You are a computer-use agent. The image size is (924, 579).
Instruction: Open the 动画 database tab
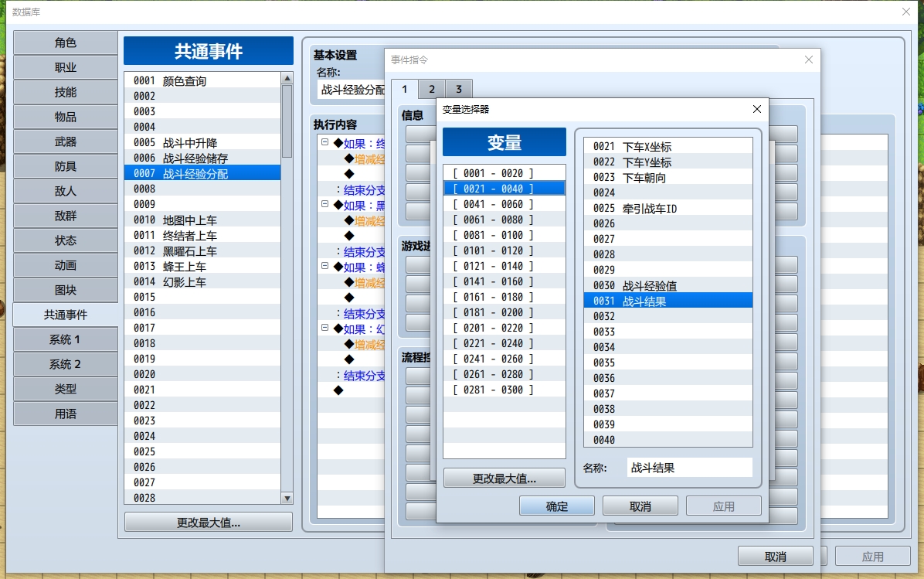(66, 265)
